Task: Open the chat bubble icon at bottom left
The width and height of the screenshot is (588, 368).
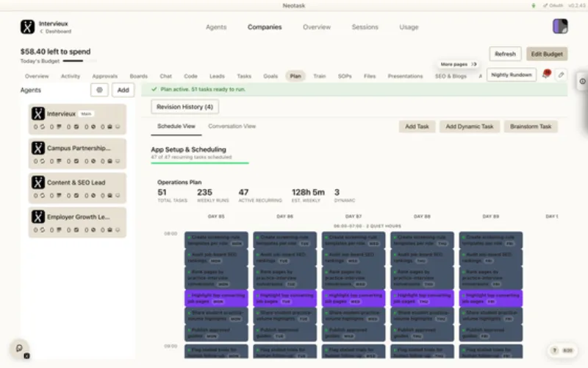Action: [20, 348]
